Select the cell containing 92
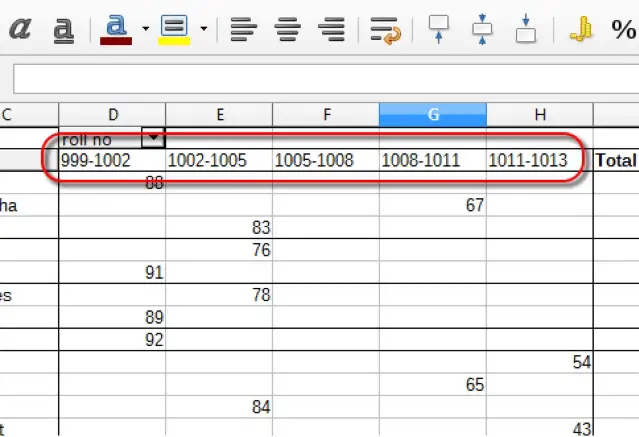 (x=112, y=340)
